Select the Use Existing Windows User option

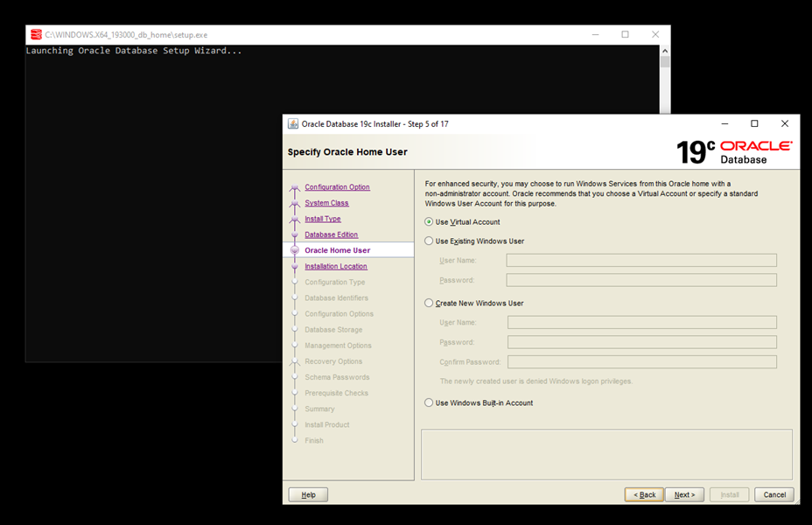tap(429, 241)
